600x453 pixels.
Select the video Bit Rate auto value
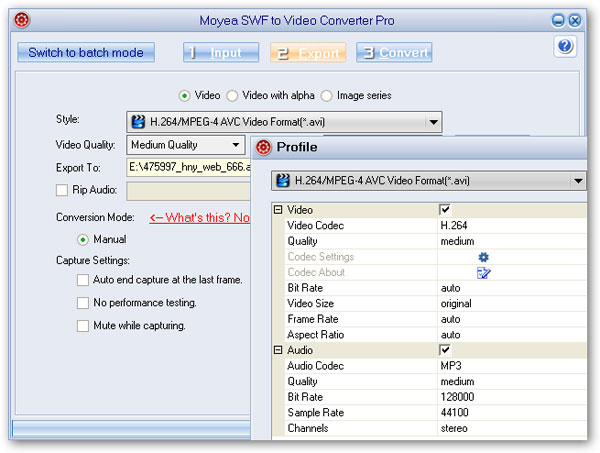click(450, 288)
